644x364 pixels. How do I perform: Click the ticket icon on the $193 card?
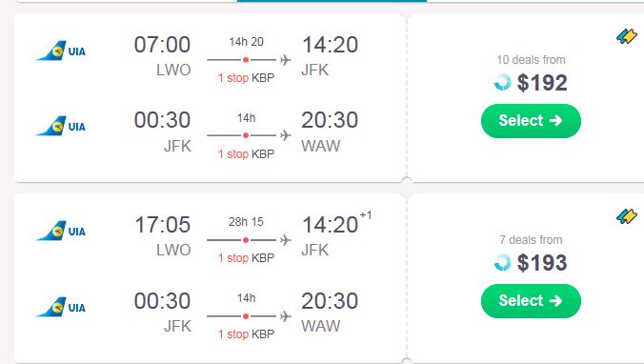pos(627,216)
